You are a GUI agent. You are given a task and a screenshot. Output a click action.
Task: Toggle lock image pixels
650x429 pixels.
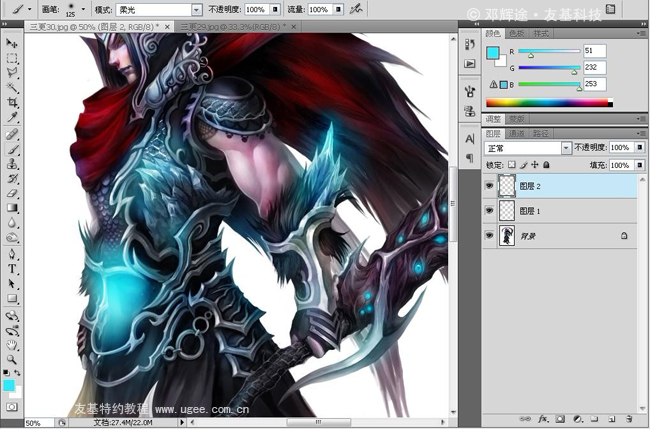tap(524, 165)
